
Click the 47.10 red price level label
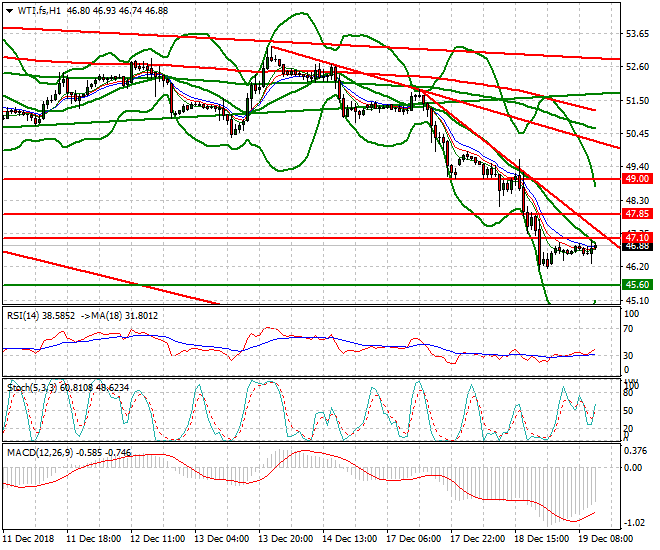[638, 238]
